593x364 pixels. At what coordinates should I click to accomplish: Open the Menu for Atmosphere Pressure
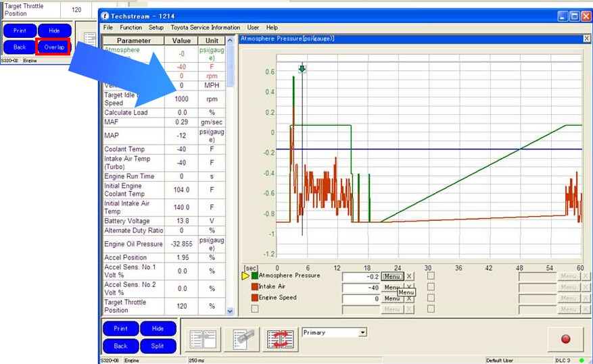click(x=392, y=276)
